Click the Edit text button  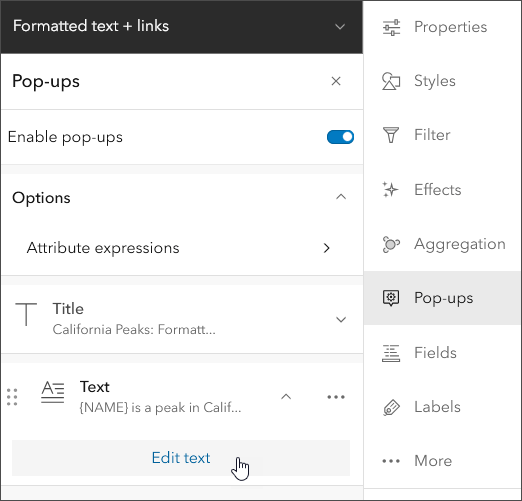181,458
